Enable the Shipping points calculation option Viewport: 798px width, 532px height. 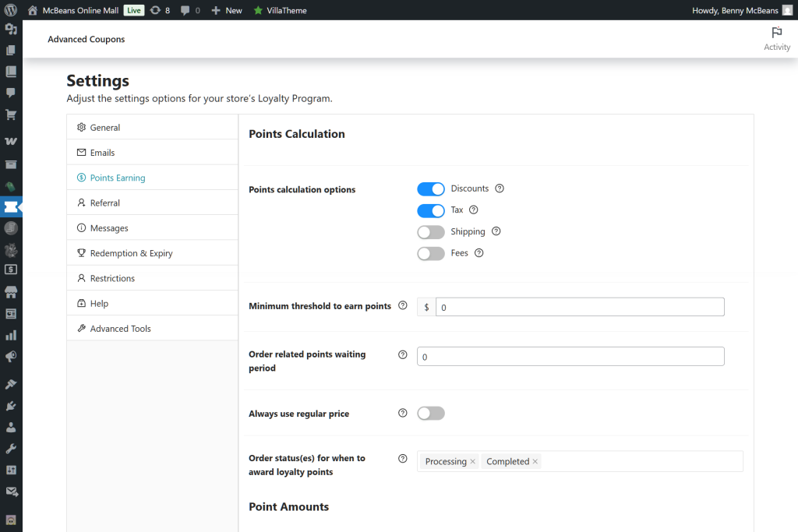(431, 231)
